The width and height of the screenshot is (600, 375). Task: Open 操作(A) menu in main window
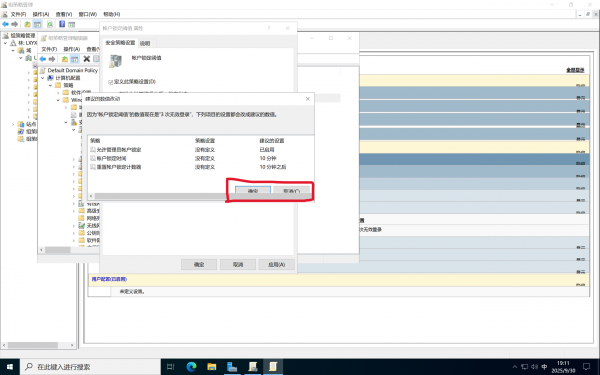(x=41, y=14)
